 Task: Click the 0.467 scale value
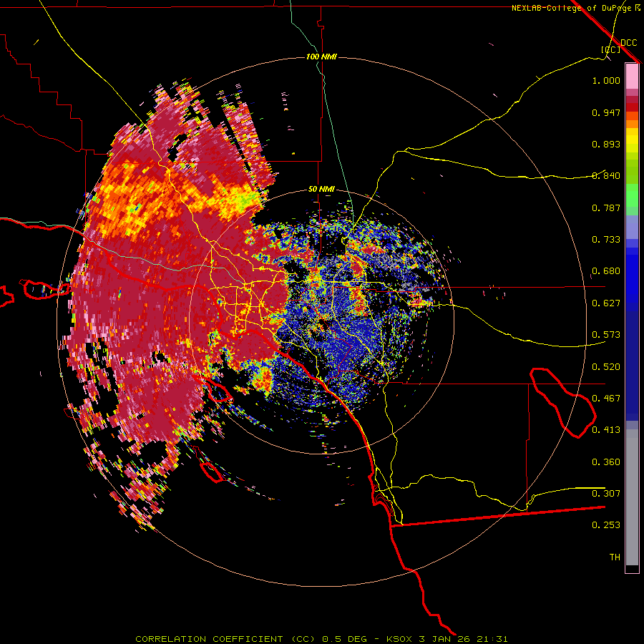(x=606, y=399)
